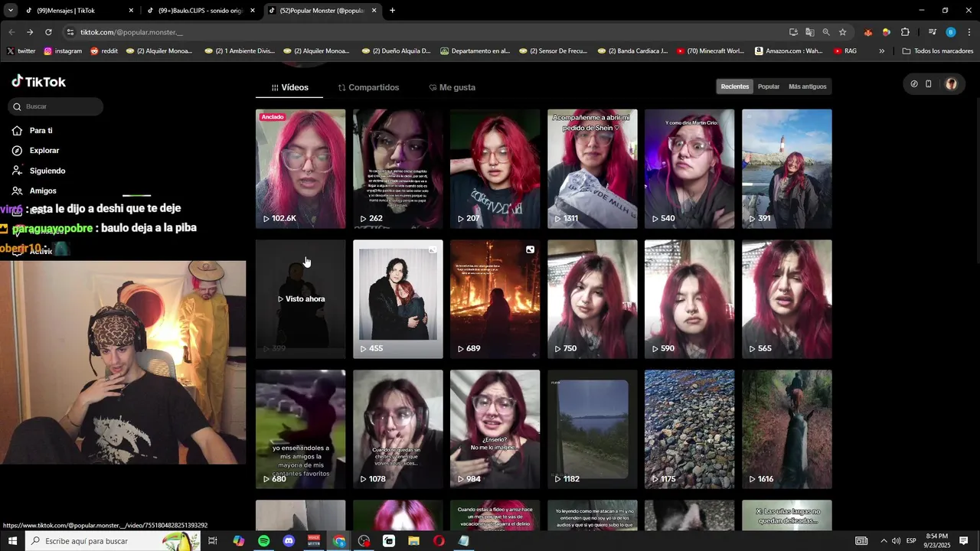
Task: Click the install app icon in address bar
Action: click(x=793, y=32)
